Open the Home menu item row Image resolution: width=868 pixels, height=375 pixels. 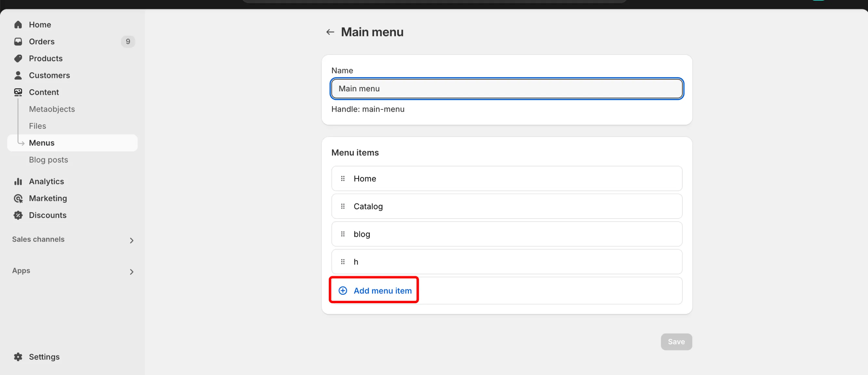507,179
